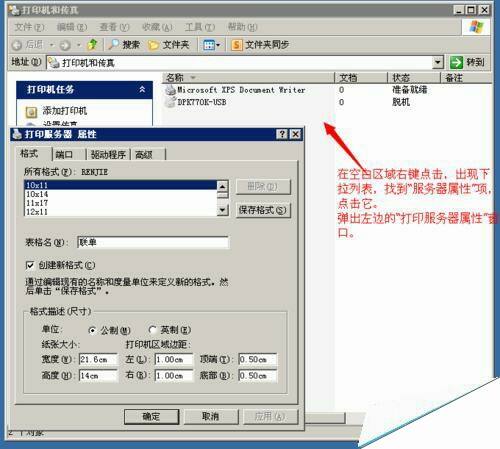Image resolution: width=500 pixels, height=449 pixels.
Task: Click the Back arrow icon in toolbar
Action: (17, 45)
